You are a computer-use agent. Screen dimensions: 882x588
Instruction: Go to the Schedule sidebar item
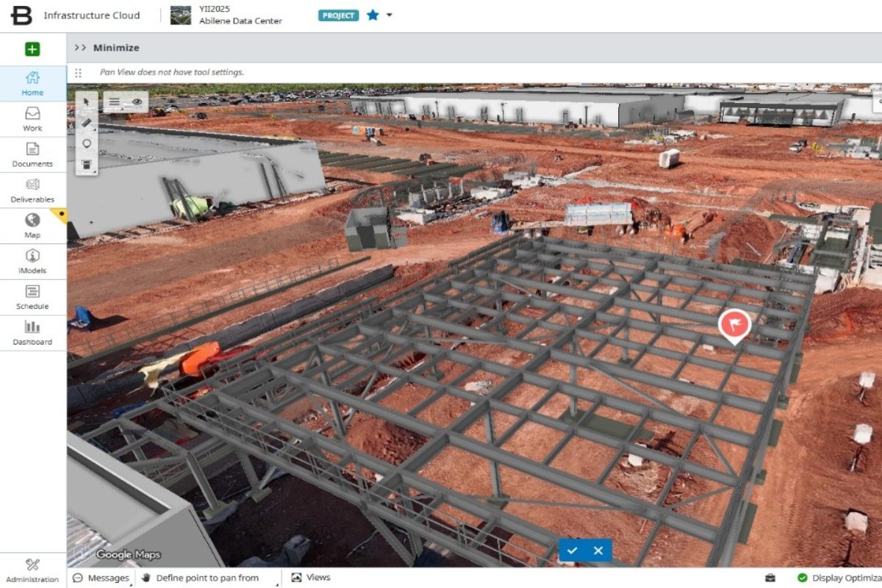tap(32, 297)
